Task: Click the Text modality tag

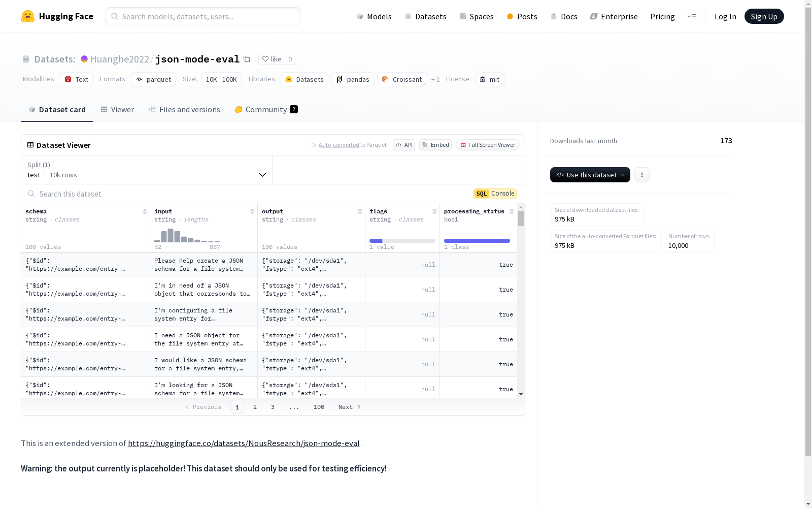Action: coord(76,79)
